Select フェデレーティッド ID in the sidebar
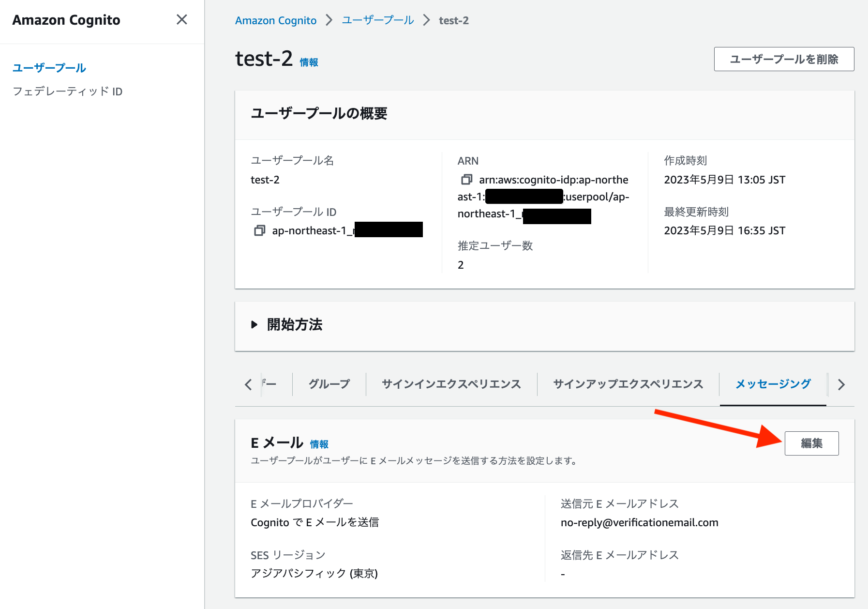Screen dimensions: 868x609 pyautogui.click(x=68, y=91)
